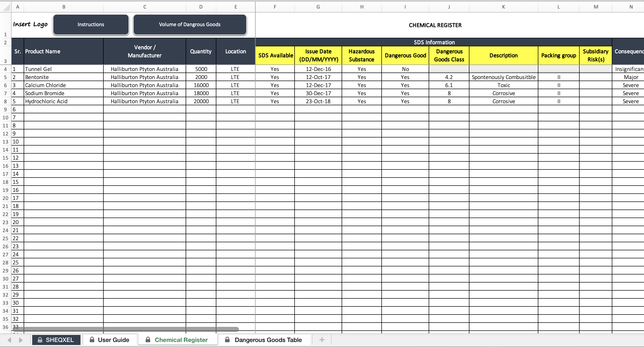The image size is (644, 347).
Task: Click the add new sheet plus icon
Action: pyautogui.click(x=322, y=340)
